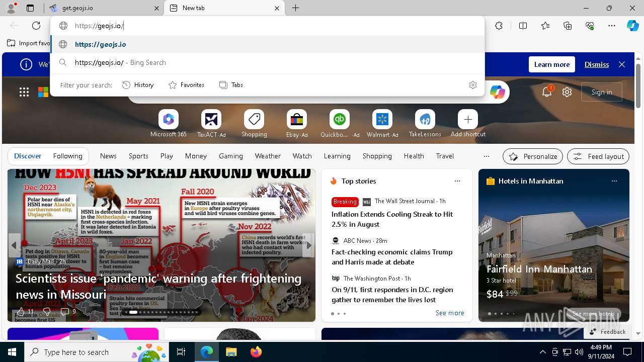Open TakeLessons shortcut
The width and height of the screenshot is (644, 362).
click(x=425, y=124)
